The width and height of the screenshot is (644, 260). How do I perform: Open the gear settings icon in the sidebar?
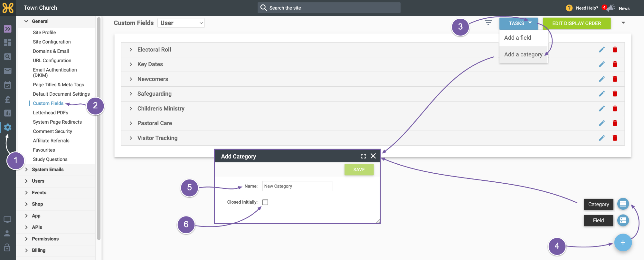pos(8,127)
